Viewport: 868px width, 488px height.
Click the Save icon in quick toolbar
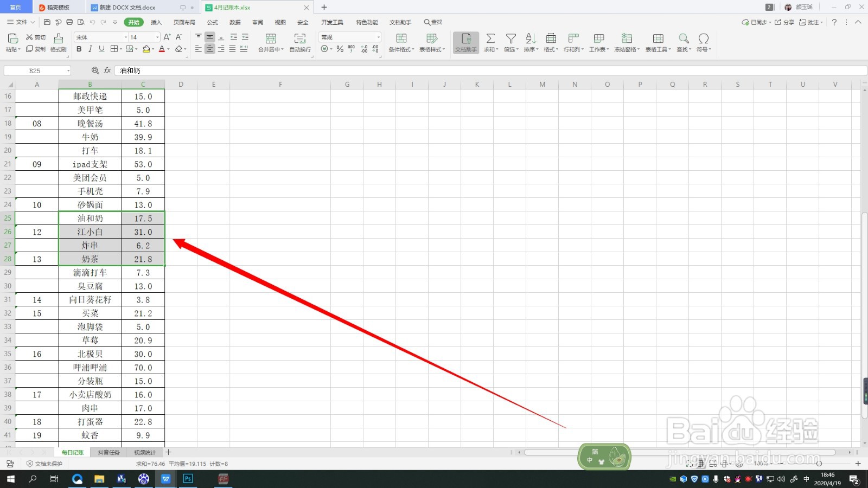pos(47,22)
